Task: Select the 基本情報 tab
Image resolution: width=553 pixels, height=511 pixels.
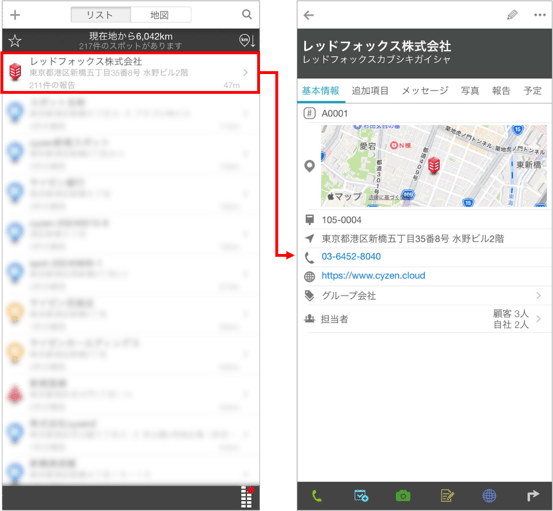Action: tap(321, 91)
